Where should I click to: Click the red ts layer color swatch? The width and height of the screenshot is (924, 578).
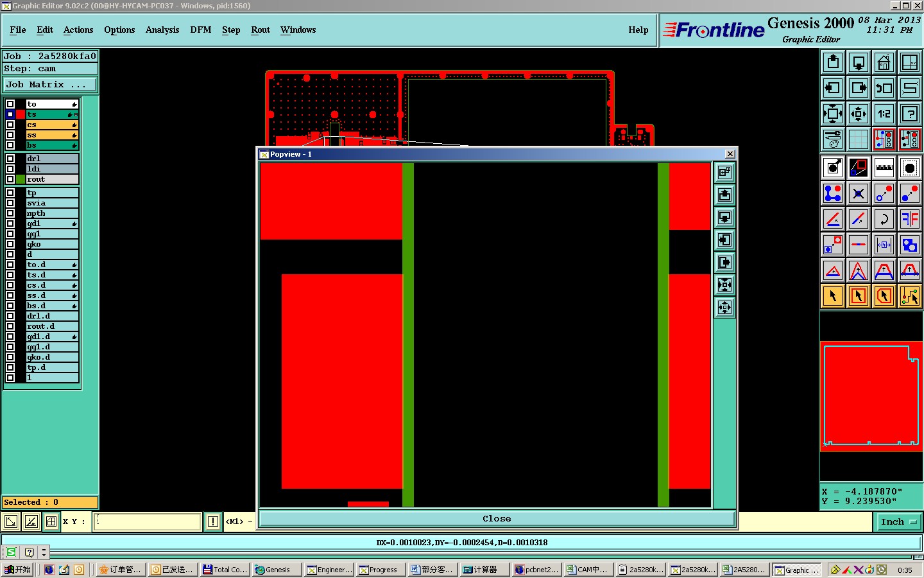21,114
